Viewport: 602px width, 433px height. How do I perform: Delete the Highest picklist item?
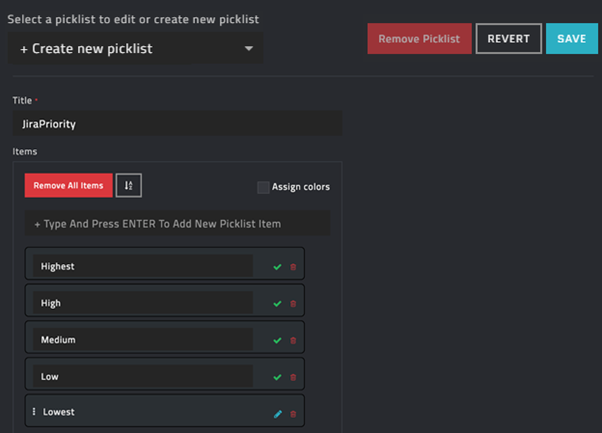tap(293, 267)
